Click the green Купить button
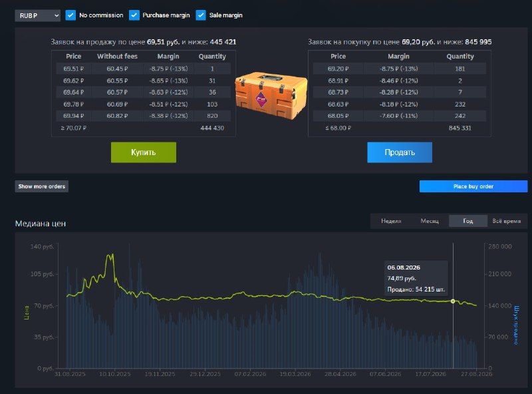Image resolution: width=532 pixels, height=394 pixels. (x=144, y=152)
